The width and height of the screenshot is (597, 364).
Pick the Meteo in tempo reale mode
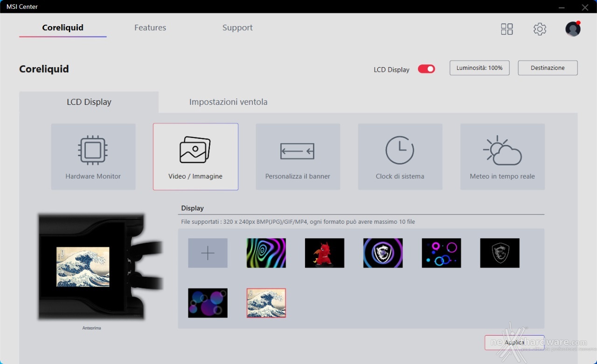(x=502, y=157)
